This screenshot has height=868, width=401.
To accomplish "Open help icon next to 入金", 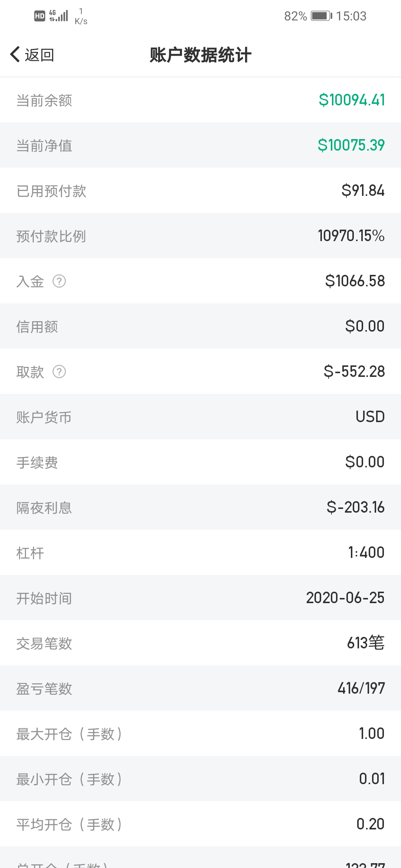I will click(x=59, y=281).
